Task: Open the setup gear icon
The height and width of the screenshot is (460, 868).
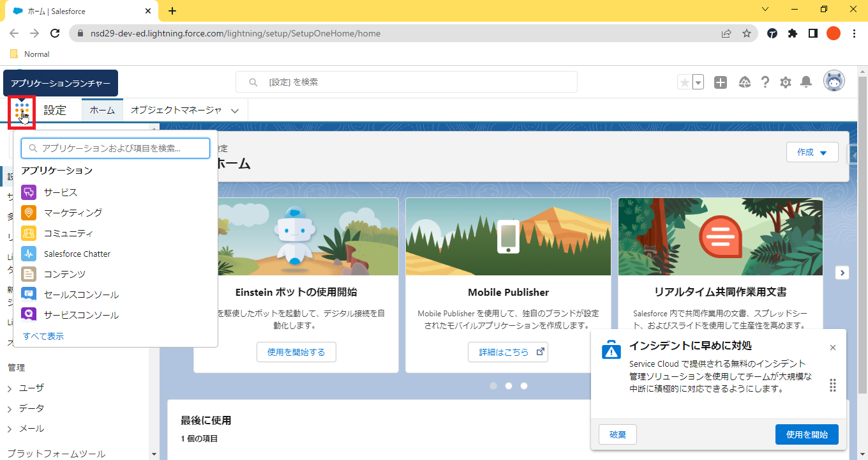Action: [x=786, y=82]
